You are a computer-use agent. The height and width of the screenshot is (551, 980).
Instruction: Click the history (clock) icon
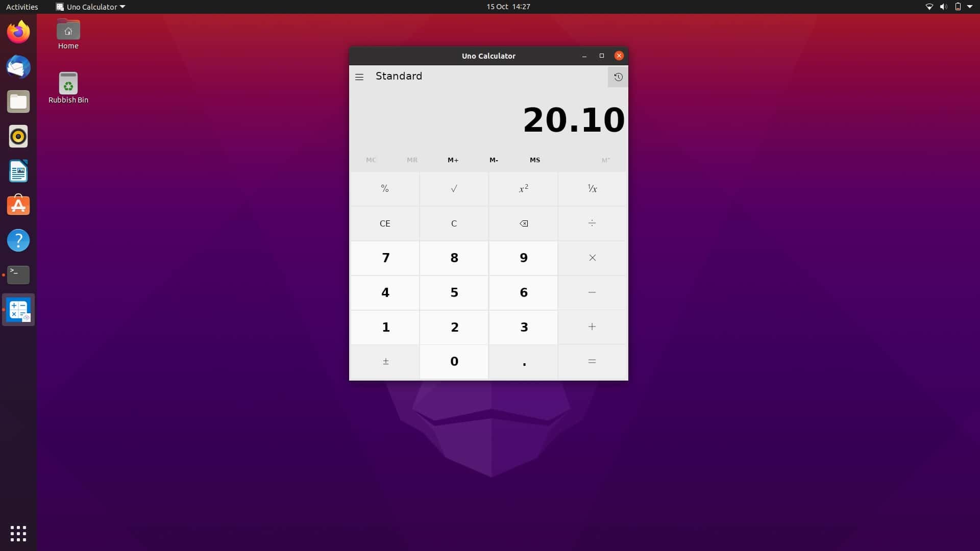(617, 76)
